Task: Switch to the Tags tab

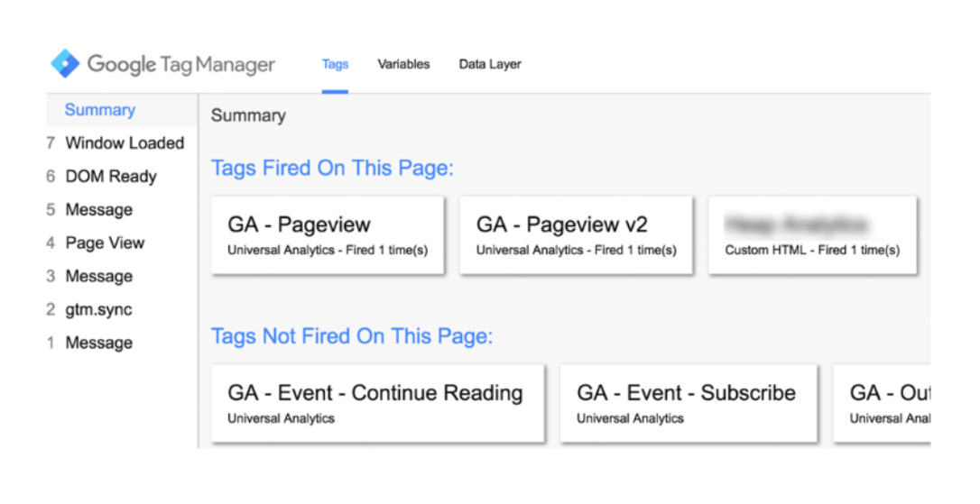Action: [x=335, y=64]
